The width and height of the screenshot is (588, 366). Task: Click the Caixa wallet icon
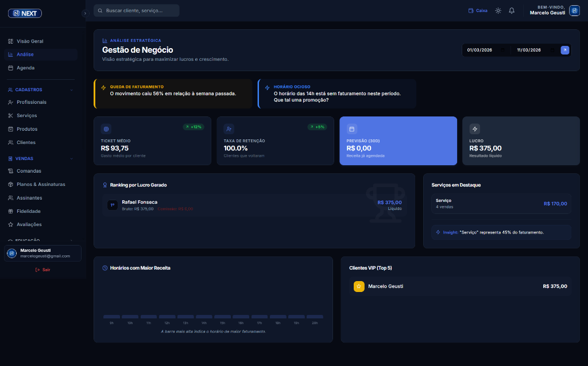pyautogui.click(x=471, y=10)
